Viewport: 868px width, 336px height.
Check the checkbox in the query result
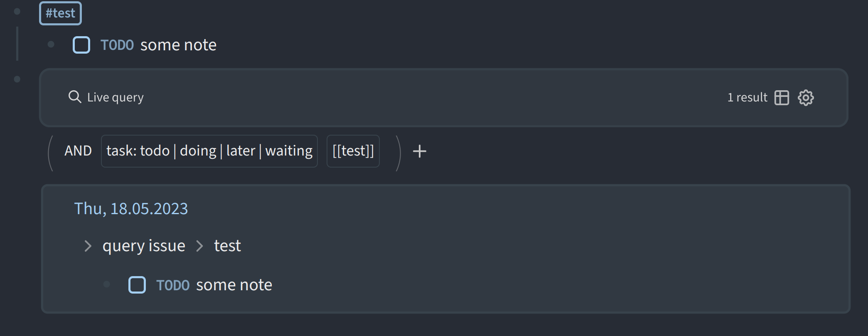[x=137, y=284]
